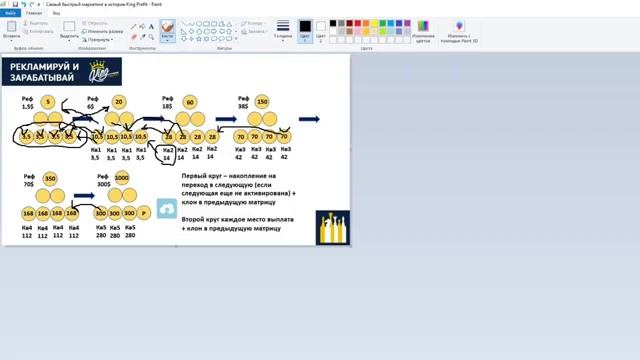Pick the green palette swatch
640x360 pixels.
(x=382, y=23)
